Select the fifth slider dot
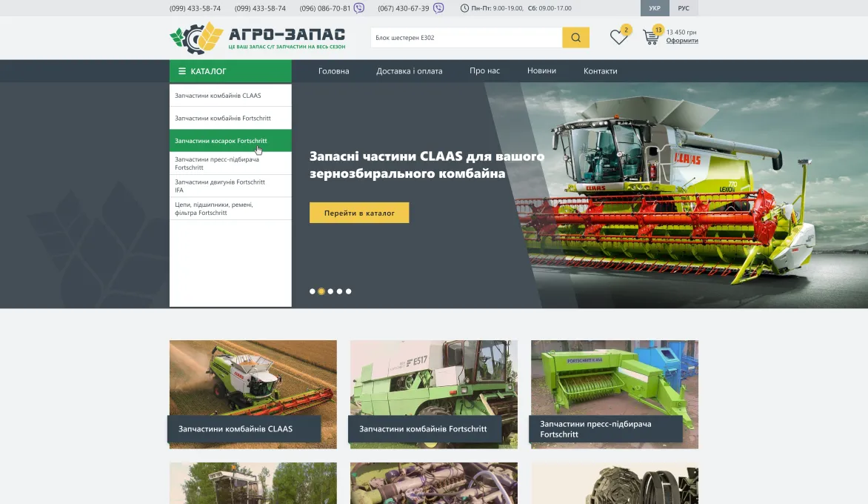Image resolution: width=868 pixels, height=504 pixels. tap(348, 291)
